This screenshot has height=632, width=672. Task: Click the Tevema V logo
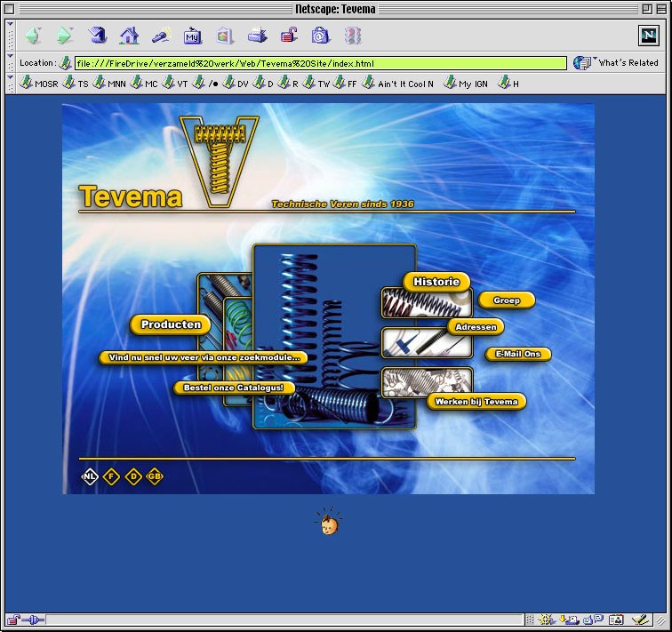pyautogui.click(x=219, y=162)
